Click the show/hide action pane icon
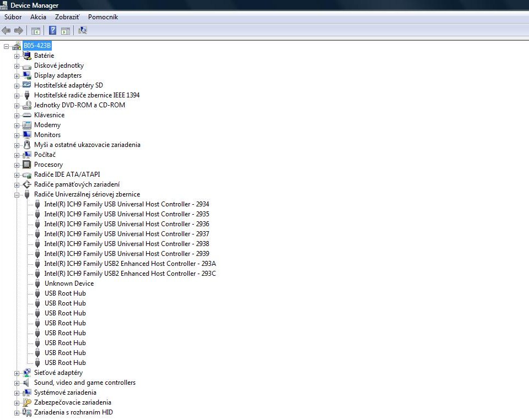The height and width of the screenshot is (420, 529). 66,30
